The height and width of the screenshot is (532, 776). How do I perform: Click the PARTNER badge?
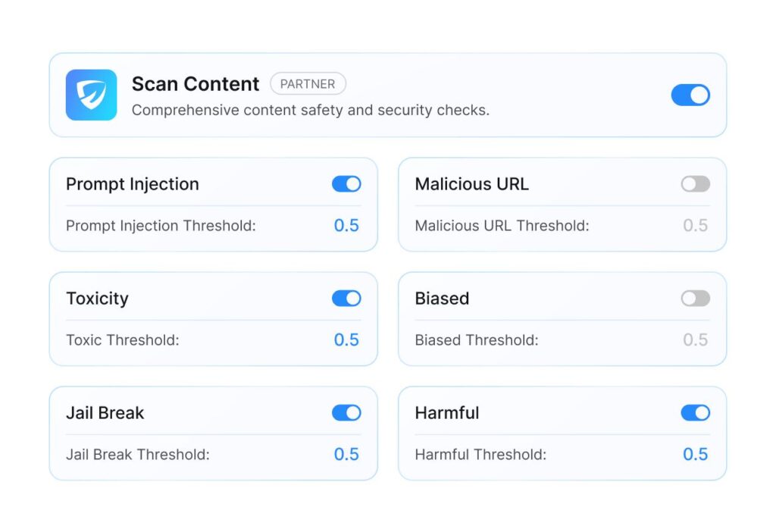tap(308, 84)
